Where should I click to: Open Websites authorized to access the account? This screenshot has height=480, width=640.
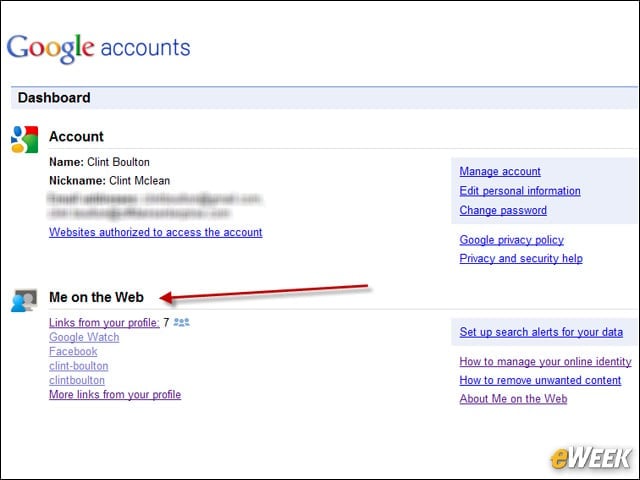156,232
